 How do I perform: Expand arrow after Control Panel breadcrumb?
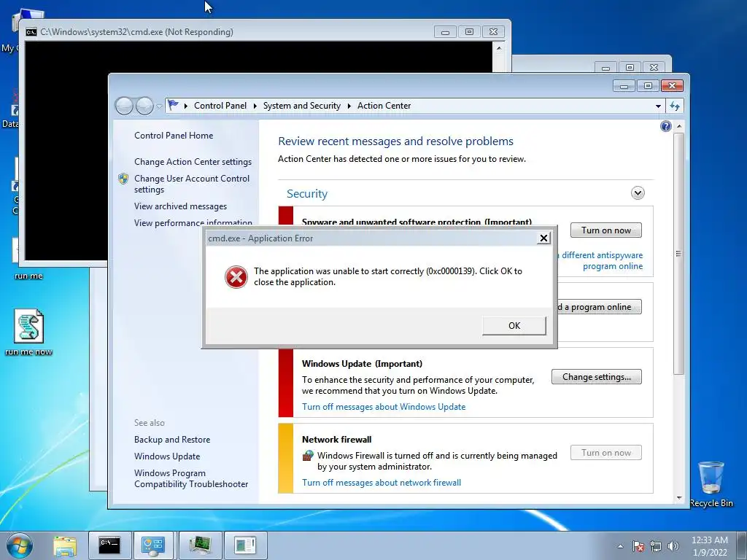click(x=255, y=106)
